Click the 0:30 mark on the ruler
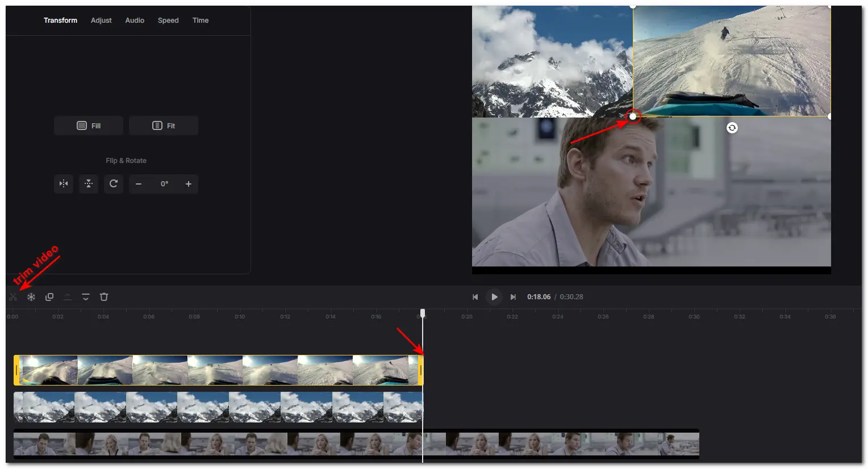The height and width of the screenshot is (469, 868). (x=694, y=317)
